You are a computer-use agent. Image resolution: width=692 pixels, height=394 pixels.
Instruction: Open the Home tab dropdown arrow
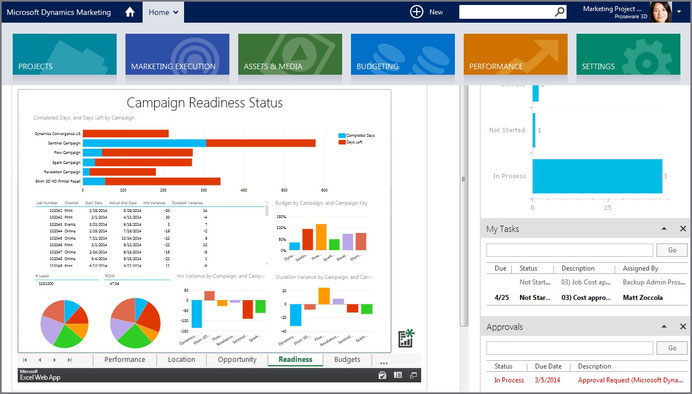[176, 12]
